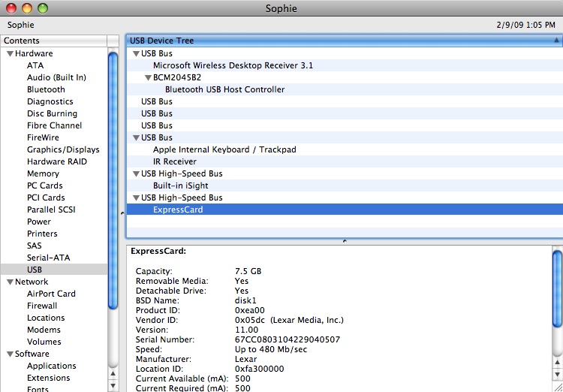The image size is (563, 392).
Task: Select Parallel SCSI item
Action: click(x=51, y=210)
